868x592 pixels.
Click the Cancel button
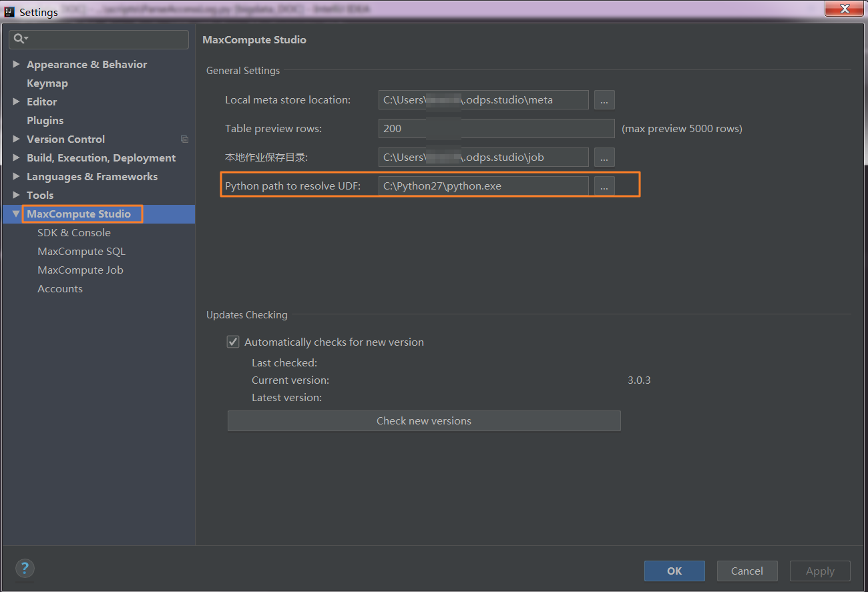tap(747, 571)
